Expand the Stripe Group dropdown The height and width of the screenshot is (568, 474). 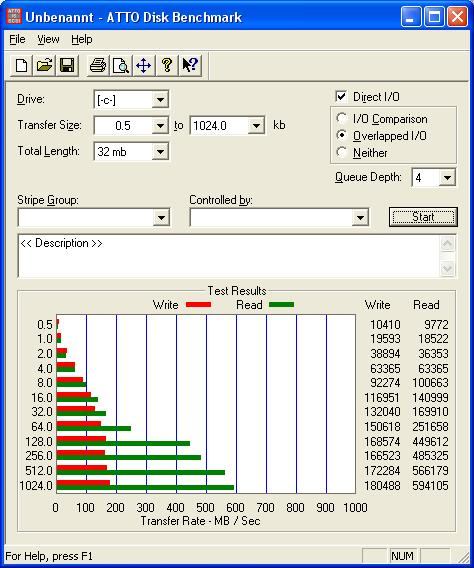(x=161, y=218)
